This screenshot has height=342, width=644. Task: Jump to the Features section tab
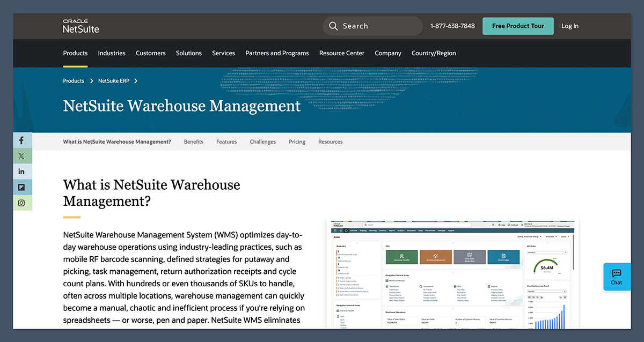pyautogui.click(x=226, y=142)
